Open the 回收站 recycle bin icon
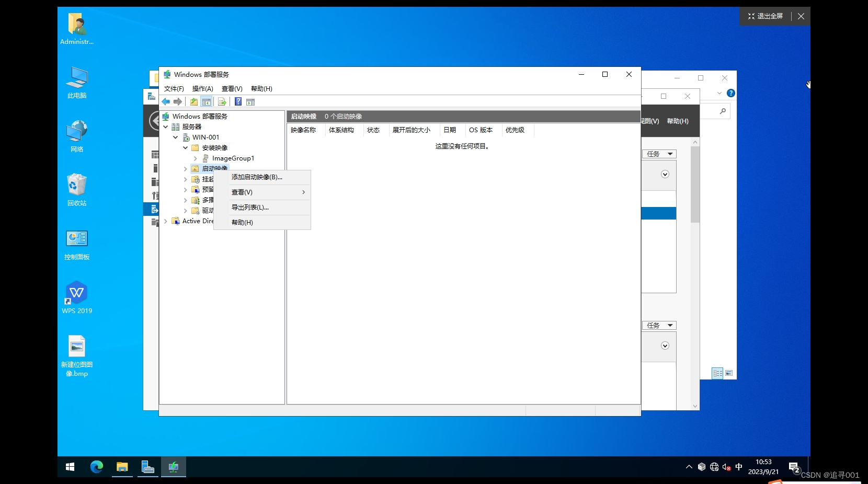 77,190
